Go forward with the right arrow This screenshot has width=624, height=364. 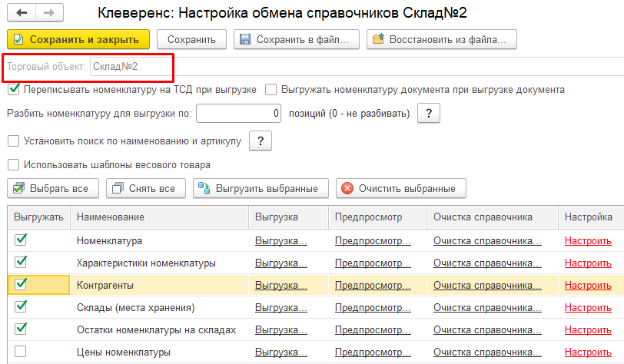tap(49, 13)
